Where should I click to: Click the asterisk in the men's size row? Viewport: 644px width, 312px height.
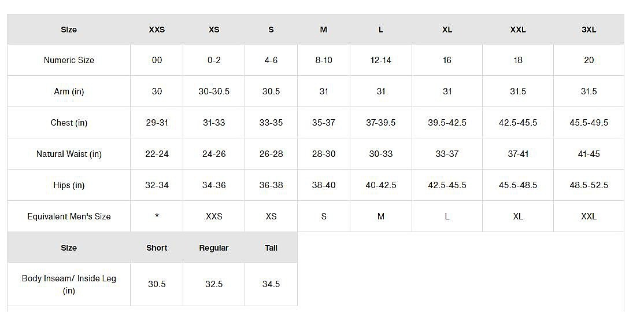tap(157, 216)
